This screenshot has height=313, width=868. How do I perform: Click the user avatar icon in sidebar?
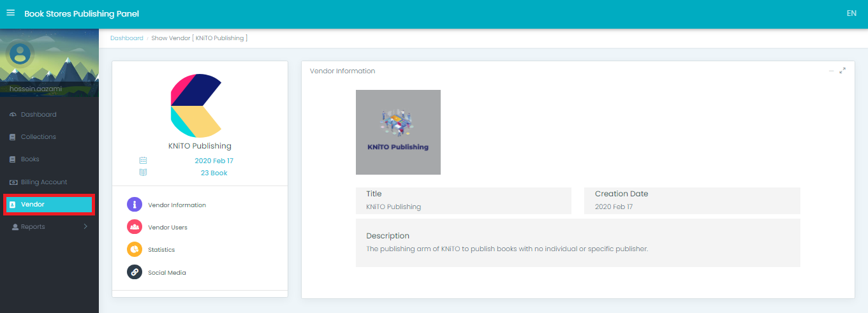tap(20, 54)
